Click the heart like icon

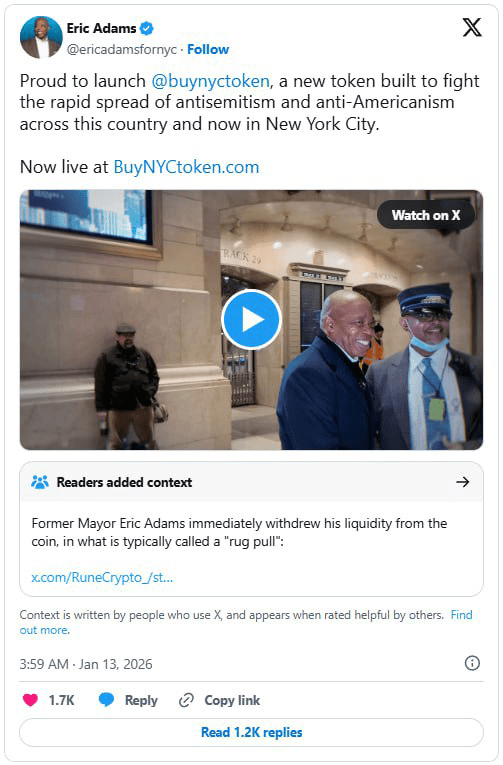coord(30,700)
